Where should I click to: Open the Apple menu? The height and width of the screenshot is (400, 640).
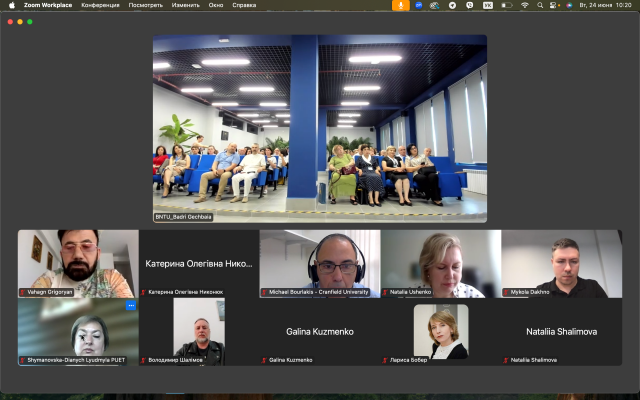11,5
